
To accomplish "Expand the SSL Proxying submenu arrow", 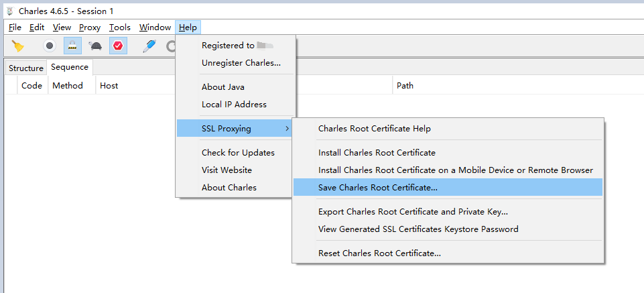I will [x=287, y=129].
